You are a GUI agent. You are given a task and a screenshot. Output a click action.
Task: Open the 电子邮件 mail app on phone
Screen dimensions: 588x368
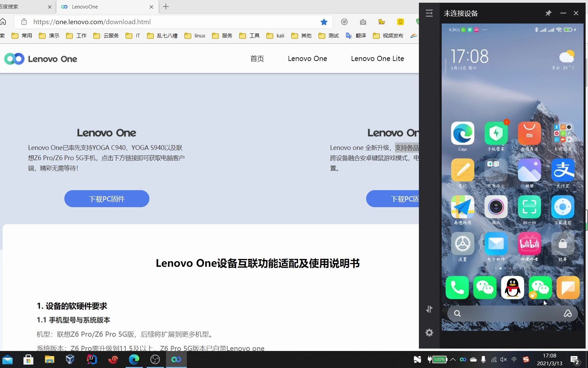coord(496,244)
